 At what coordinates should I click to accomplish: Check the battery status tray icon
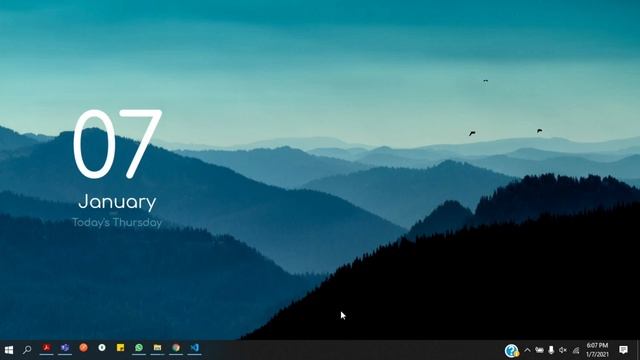(540, 350)
